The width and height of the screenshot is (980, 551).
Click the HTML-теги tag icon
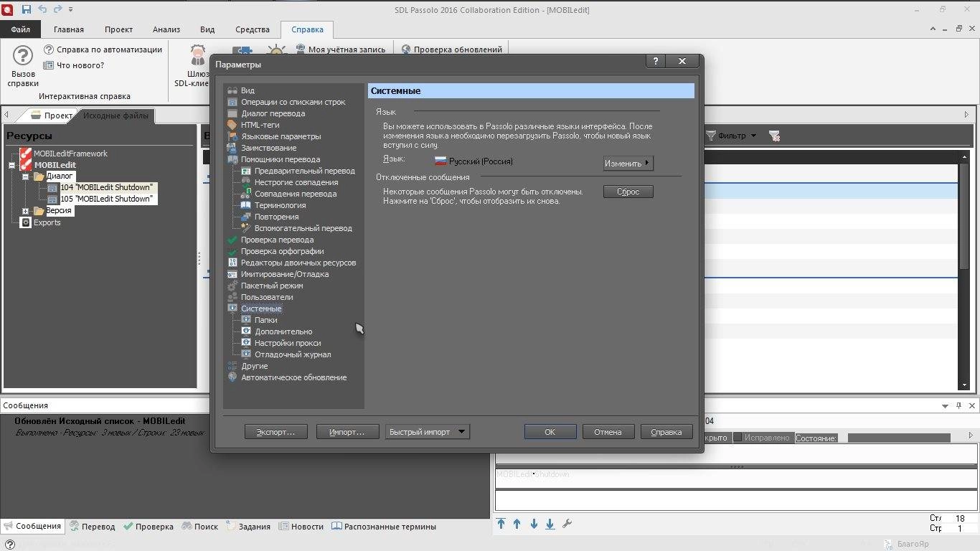pos(232,125)
